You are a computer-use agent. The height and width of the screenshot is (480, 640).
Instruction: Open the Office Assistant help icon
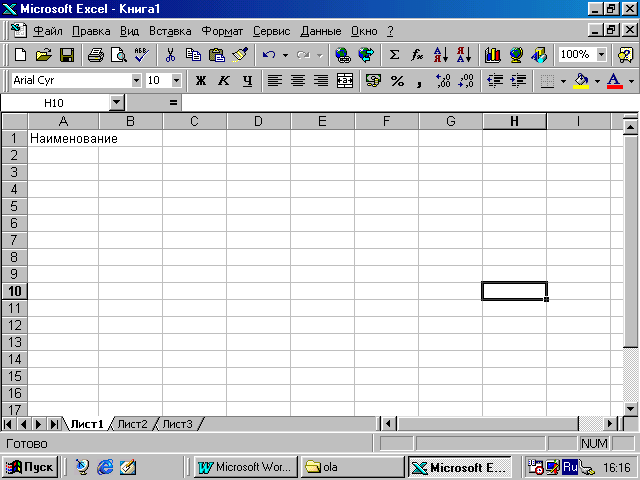point(625,55)
